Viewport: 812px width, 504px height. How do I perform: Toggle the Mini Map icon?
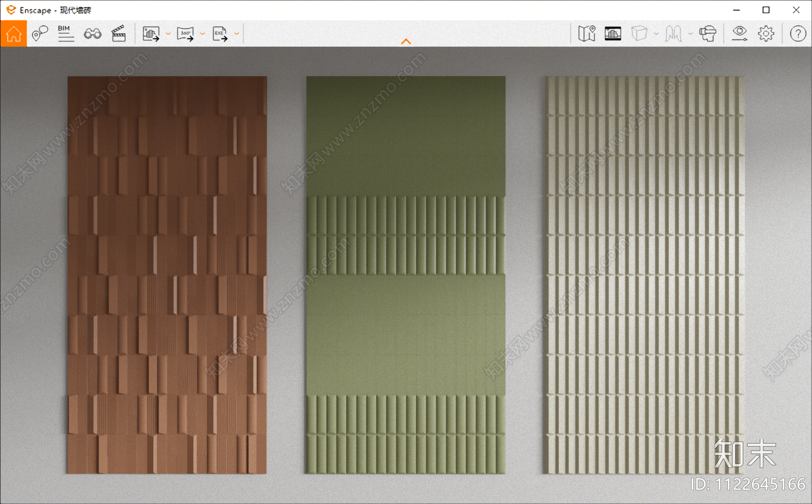point(587,34)
